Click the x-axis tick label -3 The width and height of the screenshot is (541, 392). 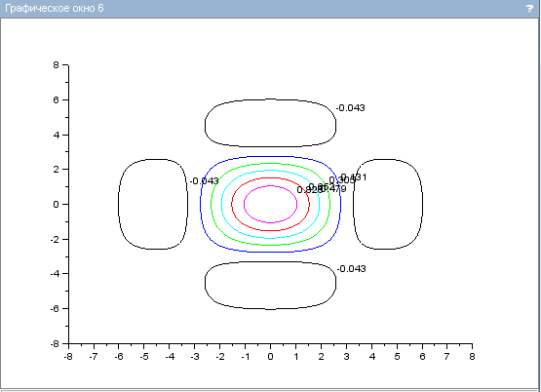(x=195, y=357)
